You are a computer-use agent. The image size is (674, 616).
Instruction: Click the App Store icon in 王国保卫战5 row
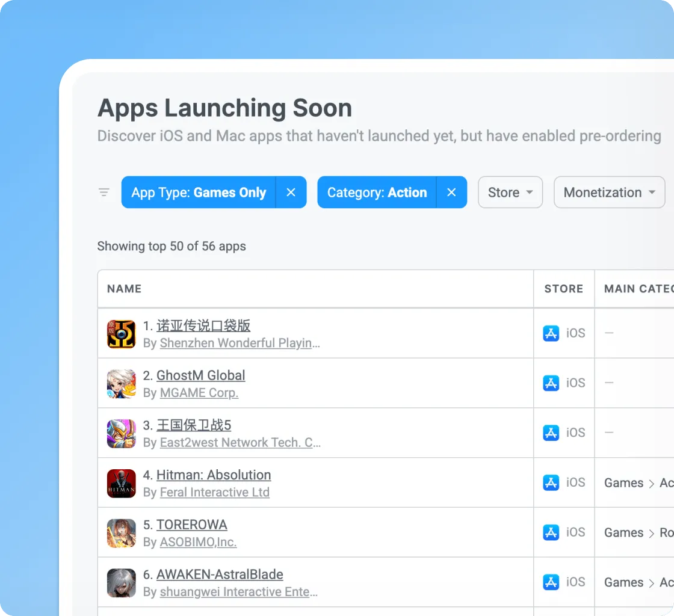[551, 433]
